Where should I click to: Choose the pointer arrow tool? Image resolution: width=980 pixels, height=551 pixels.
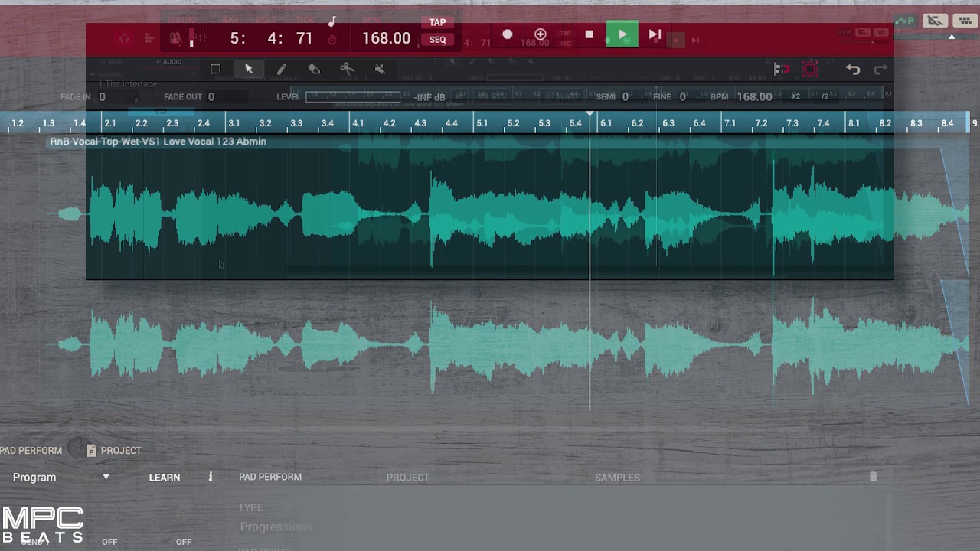(249, 69)
